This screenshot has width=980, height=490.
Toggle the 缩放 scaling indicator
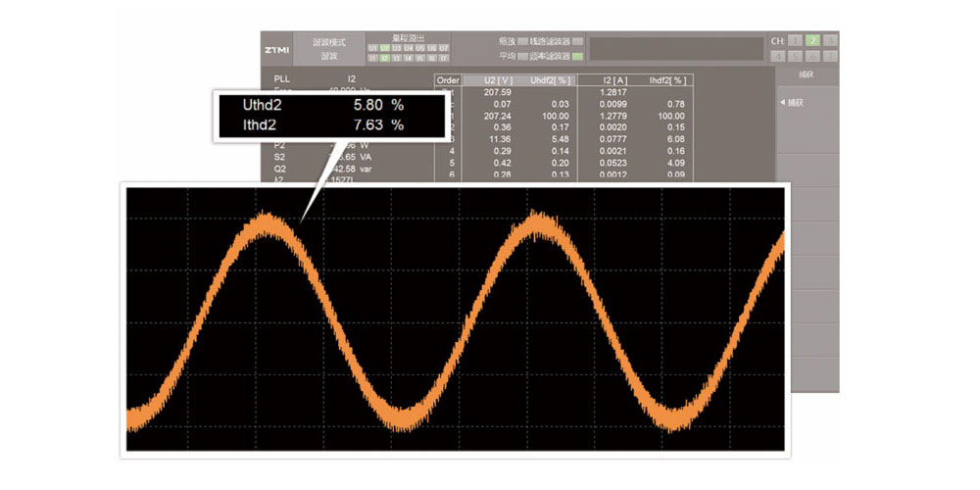(522, 42)
